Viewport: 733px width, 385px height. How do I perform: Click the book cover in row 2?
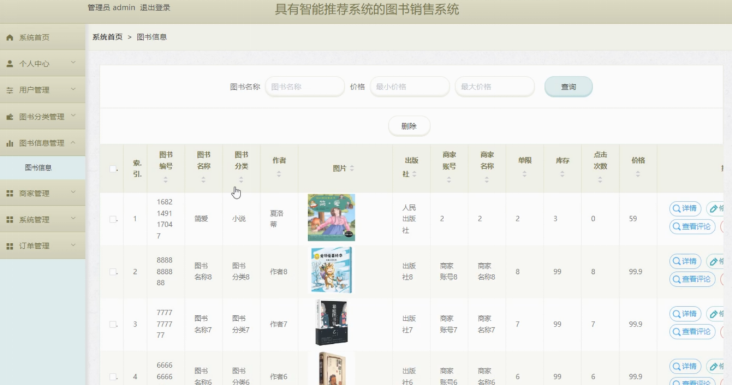(331, 271)
